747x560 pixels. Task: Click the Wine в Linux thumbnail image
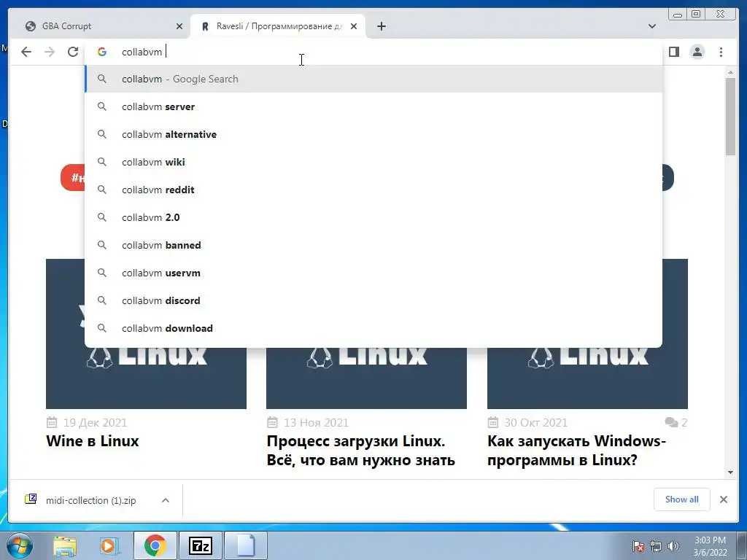pyautogui.click(x=146, y=378)
